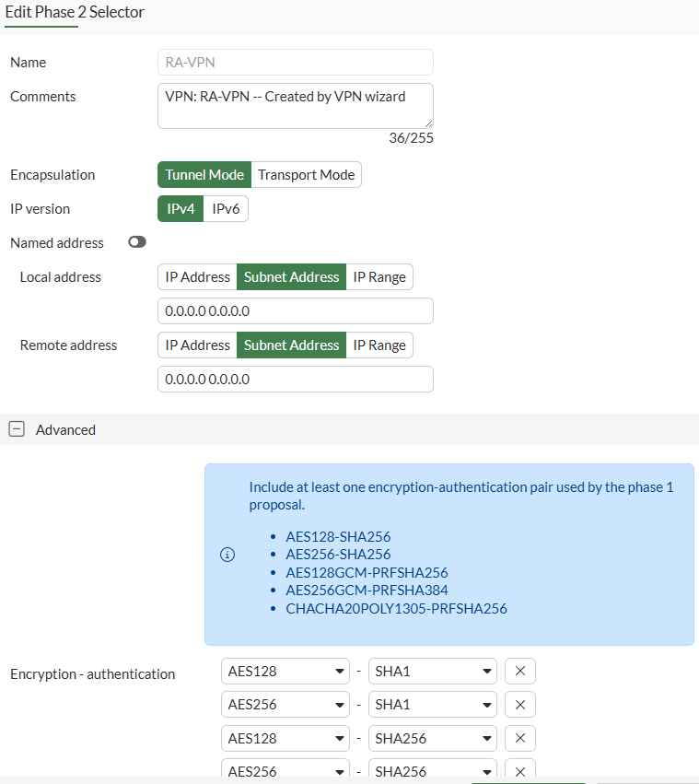Enable the Named address toggle
Viewport: 699px width, 784px height.
coord(136,241)
